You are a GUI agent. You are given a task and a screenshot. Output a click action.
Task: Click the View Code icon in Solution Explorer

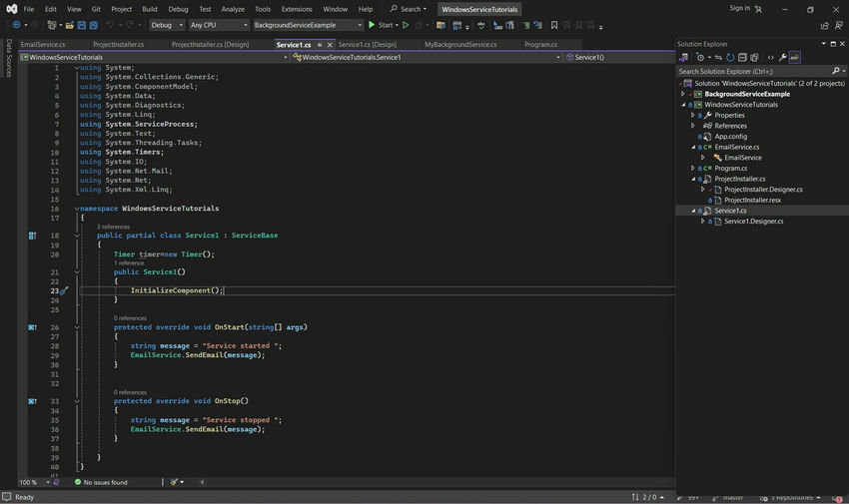pos(770,58)
